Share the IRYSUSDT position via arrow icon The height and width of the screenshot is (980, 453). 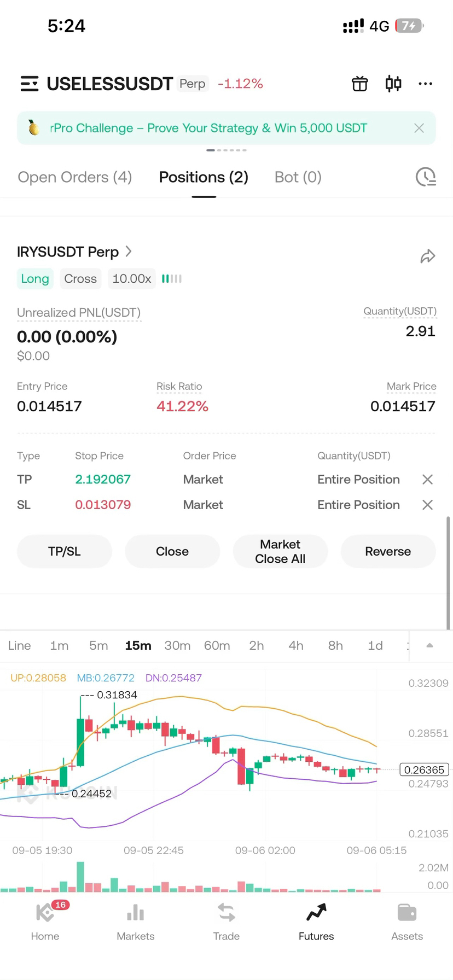point(427,256)
